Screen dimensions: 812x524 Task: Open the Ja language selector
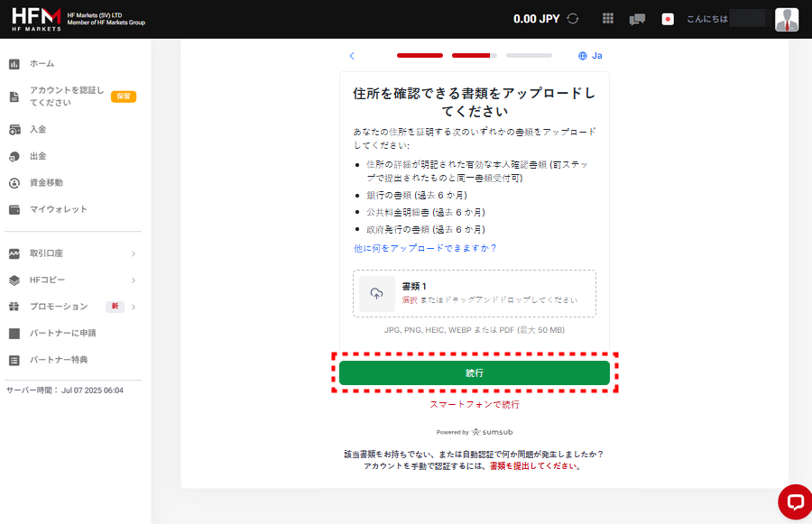[590, 56]
